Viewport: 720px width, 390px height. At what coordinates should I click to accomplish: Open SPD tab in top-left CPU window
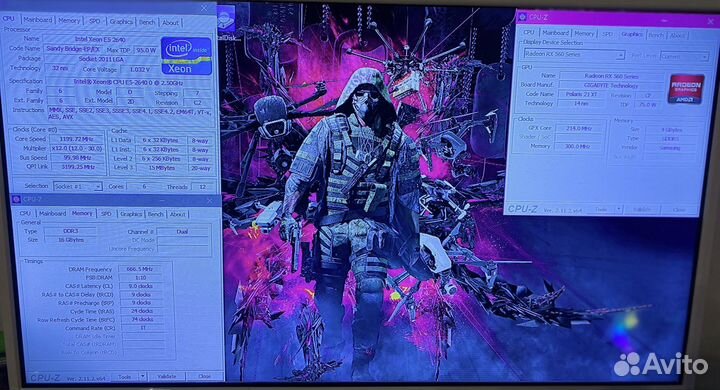95,21
